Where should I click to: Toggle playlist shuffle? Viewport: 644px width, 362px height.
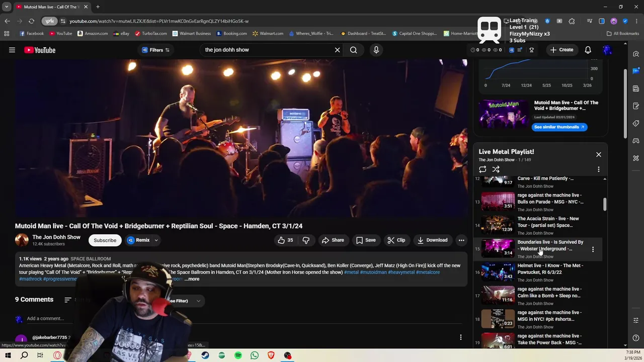click(496, 169)
